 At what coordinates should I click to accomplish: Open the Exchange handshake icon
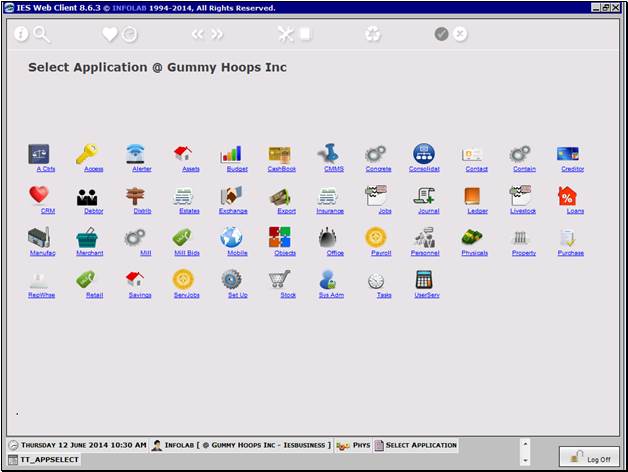click(231, 196)
